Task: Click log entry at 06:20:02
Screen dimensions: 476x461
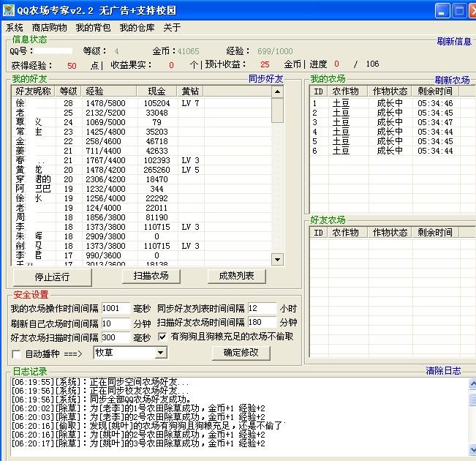Action: click(x=138, y=408)
